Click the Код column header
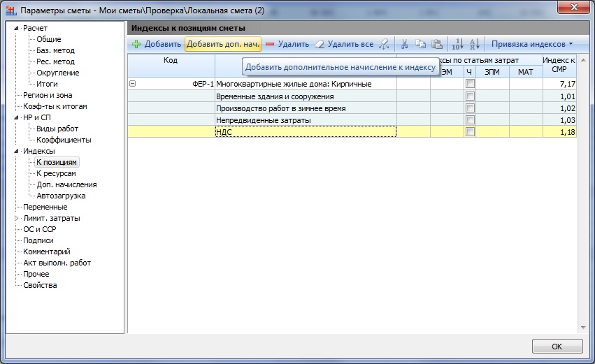Viewport: 595px width, 364px height. click(x=171, y=66)
